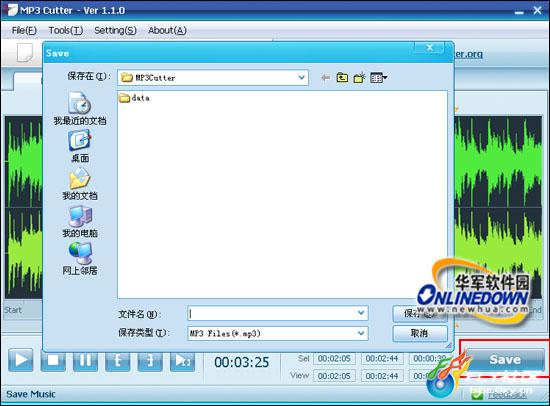Click the new document icon in toolbar
Viewport: 550px width, 406px height.
tap(25, 53)
